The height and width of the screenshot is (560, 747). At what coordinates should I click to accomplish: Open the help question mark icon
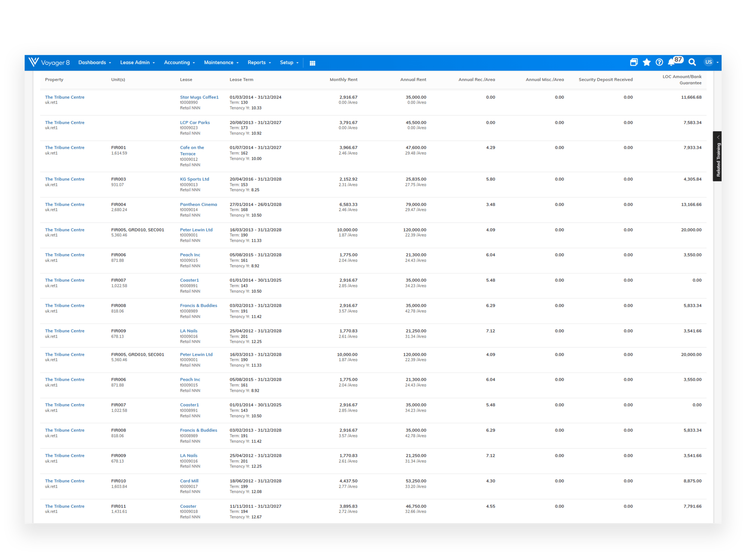[659, 62]
